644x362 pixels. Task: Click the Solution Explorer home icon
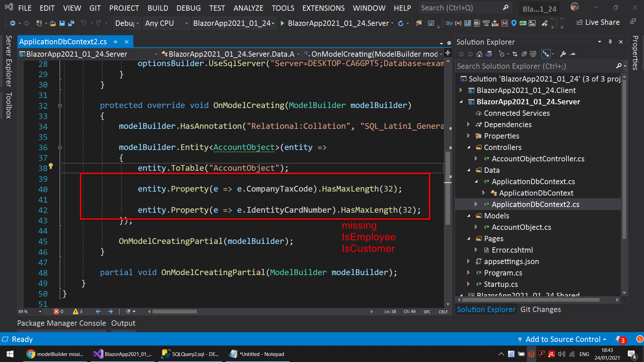(479, 54)
